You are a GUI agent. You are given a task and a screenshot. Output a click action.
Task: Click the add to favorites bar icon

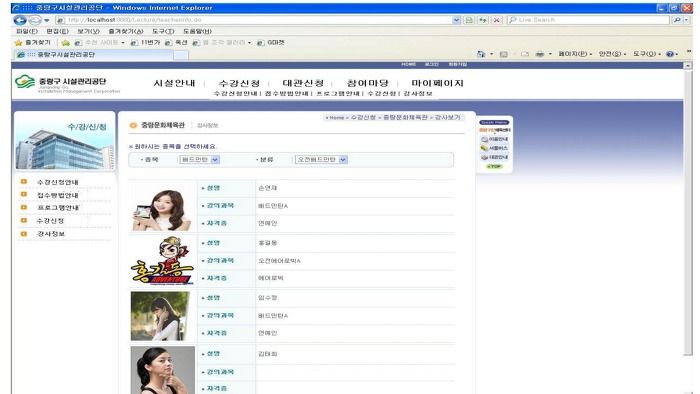click(x=66, y=43)
